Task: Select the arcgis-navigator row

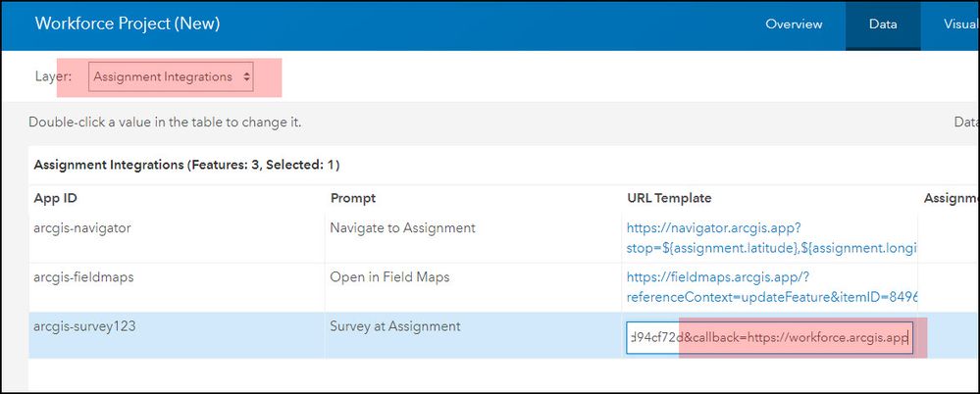Action: point(82,228)
